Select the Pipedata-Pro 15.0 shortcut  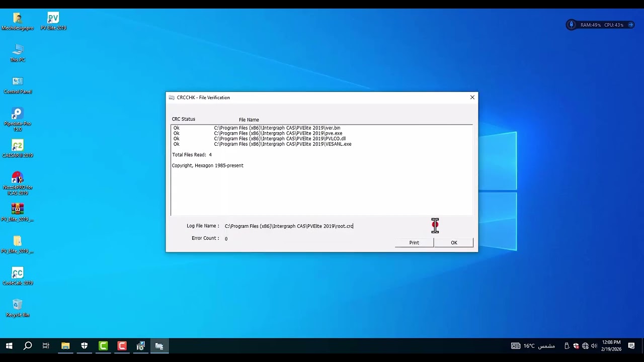[x=18, y=120]
